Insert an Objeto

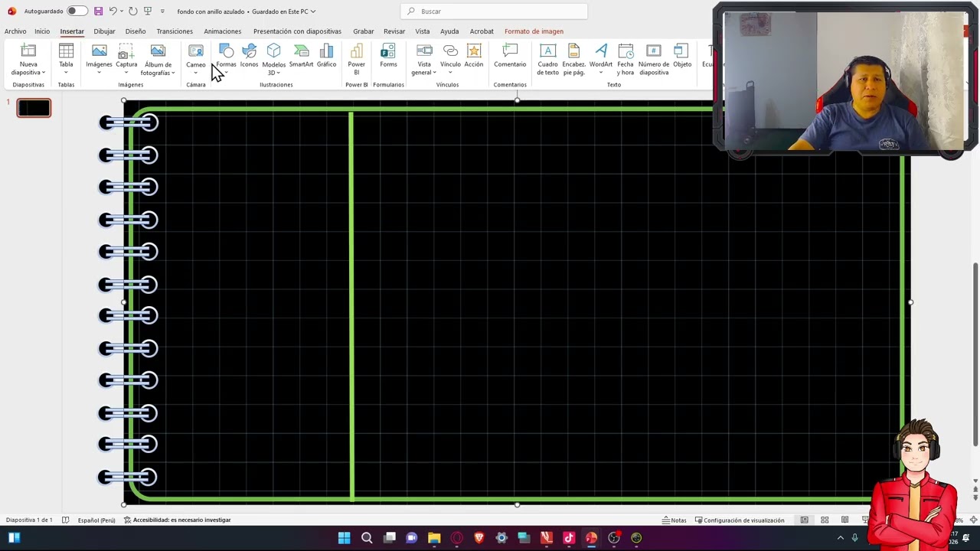pos(682,56)
